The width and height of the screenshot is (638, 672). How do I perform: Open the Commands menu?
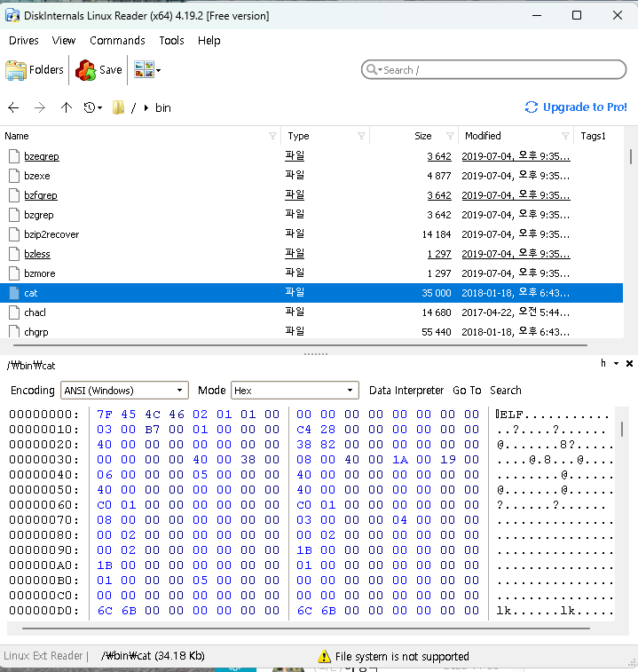click(117, 40)
